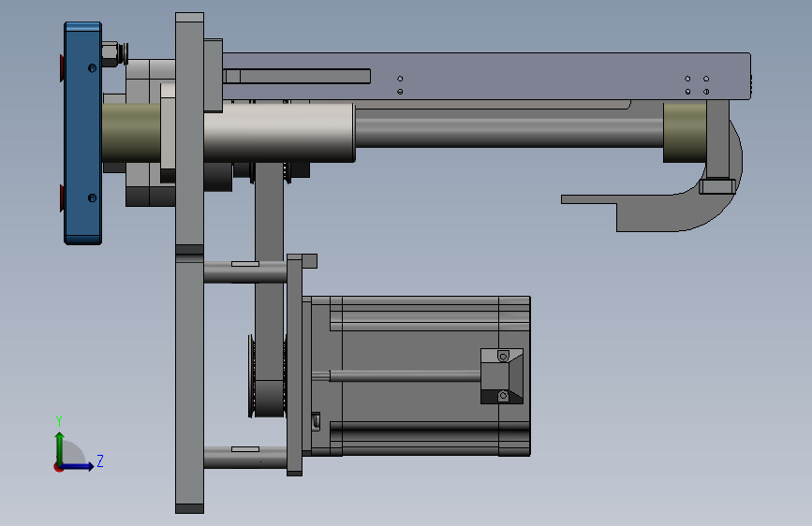Select the curved hook-shaped bracket

pos(668,212)
